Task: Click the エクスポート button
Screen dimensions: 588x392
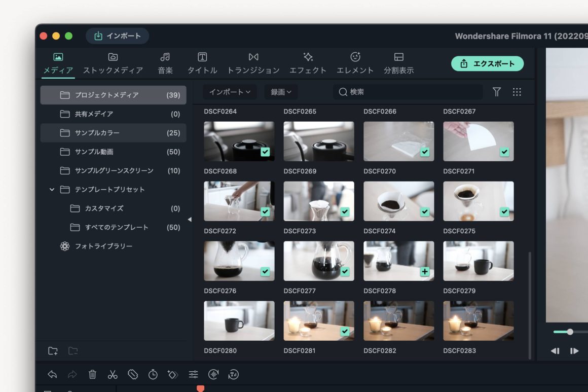Action: coord(487,63)
